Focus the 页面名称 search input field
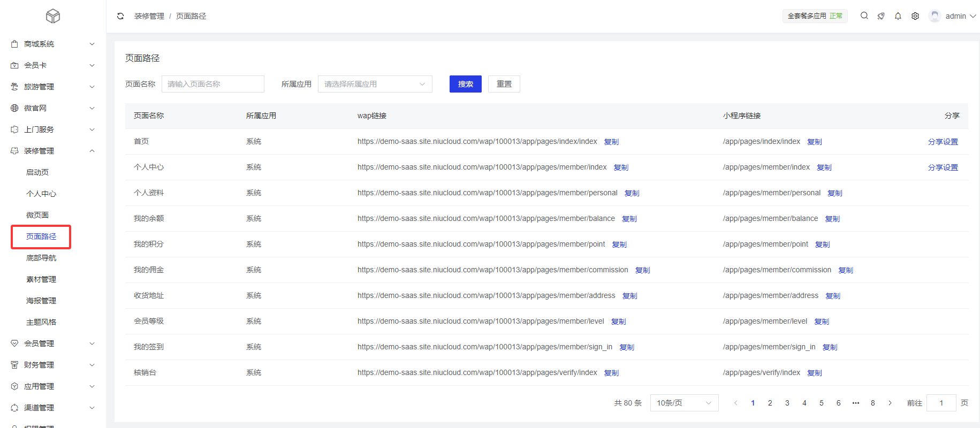This screenshot has width=980, height=428. (212, 84)
